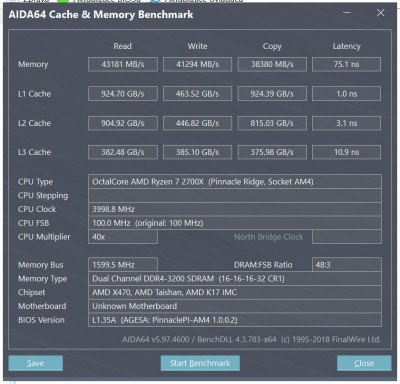Click the Copy column header
The image size is (400, 384).
coord(272,46)
